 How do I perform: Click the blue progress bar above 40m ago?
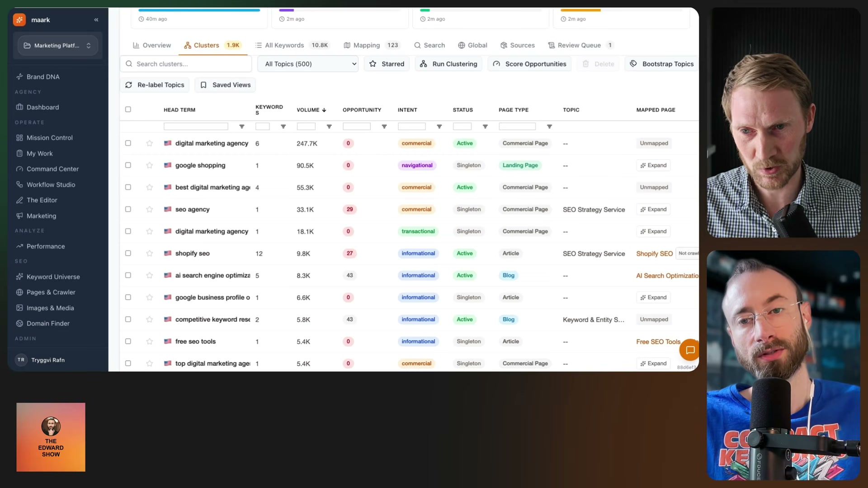tap(199, 10)
